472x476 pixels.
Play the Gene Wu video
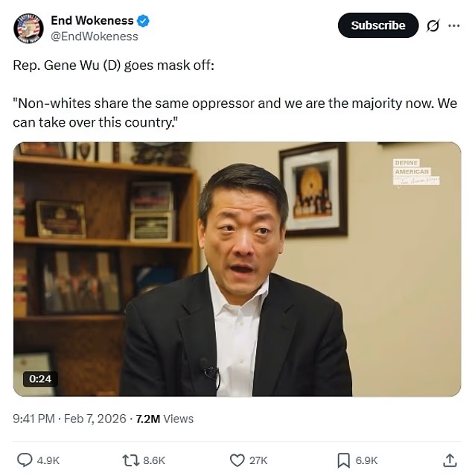click(237, 269)
